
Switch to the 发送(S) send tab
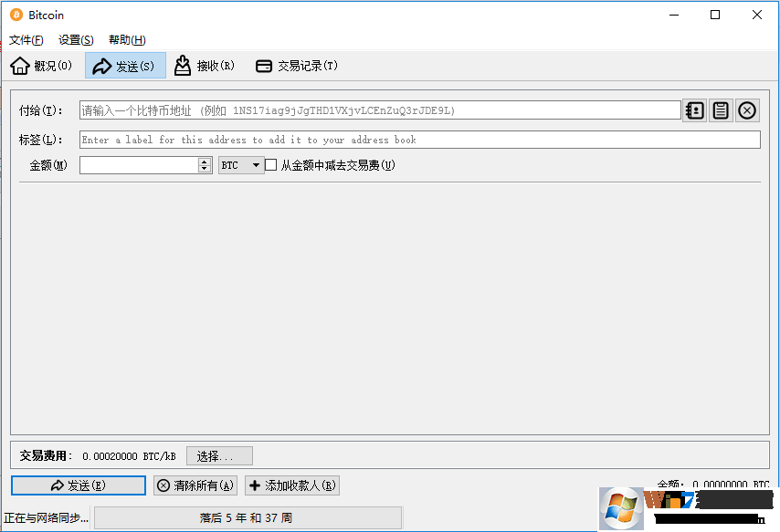(x=125, y=66)
